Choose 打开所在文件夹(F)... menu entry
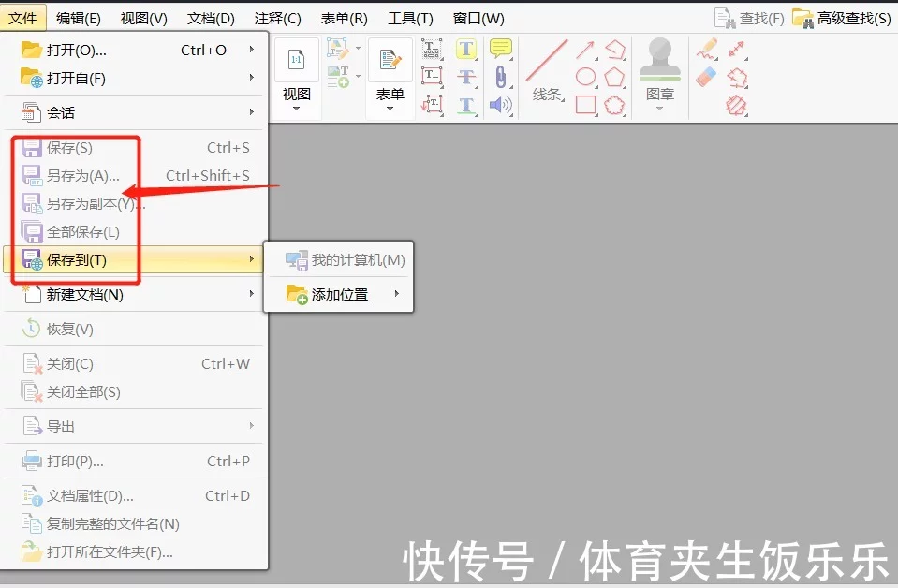Image resolution: width=898 pixels, height=588 pixels. [135, 551]
